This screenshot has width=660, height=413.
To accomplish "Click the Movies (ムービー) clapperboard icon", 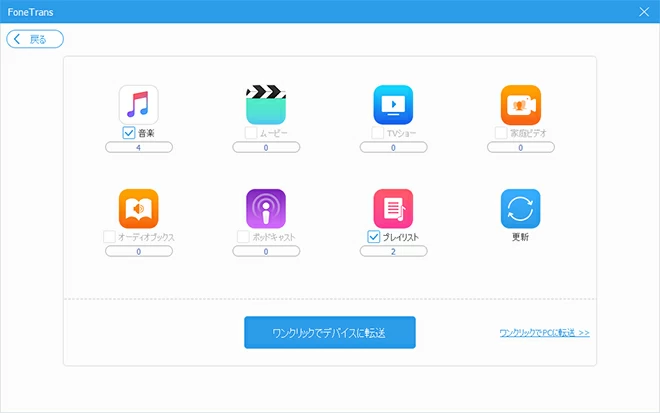I will pos(266,104).
